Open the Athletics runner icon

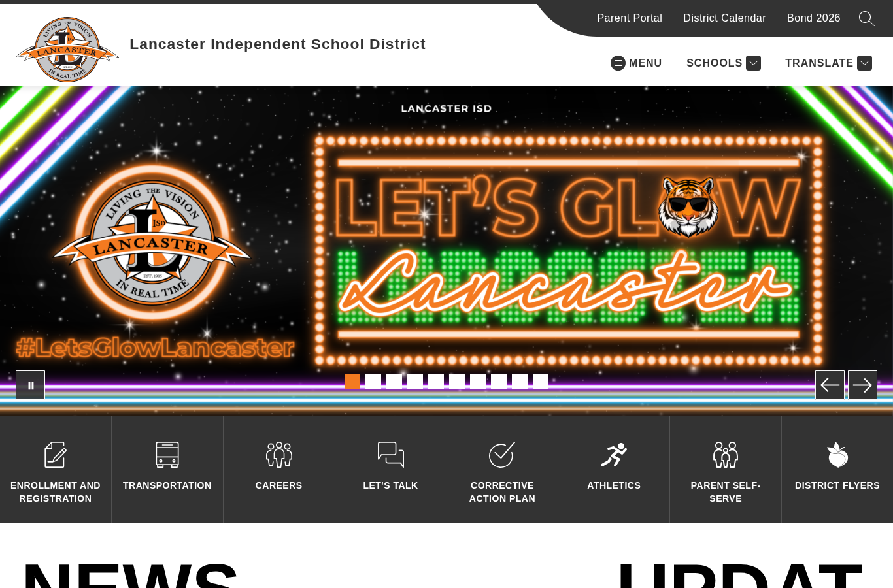point(614,455)
